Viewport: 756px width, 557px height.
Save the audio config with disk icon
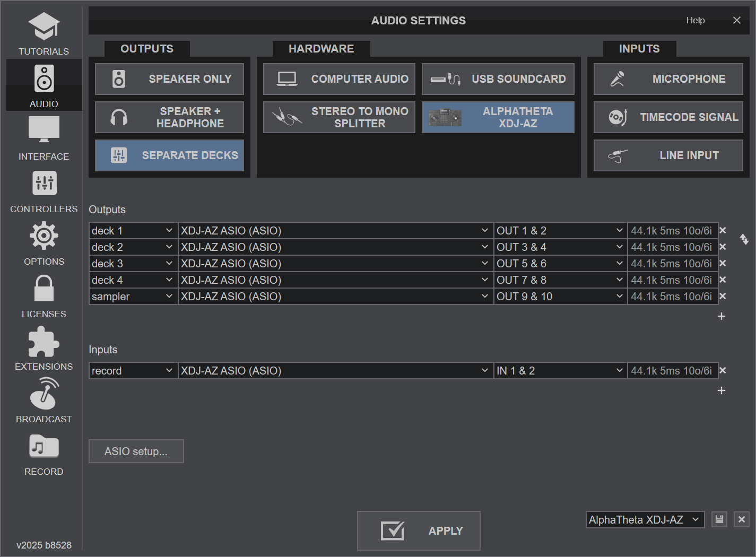pos(719,519)
